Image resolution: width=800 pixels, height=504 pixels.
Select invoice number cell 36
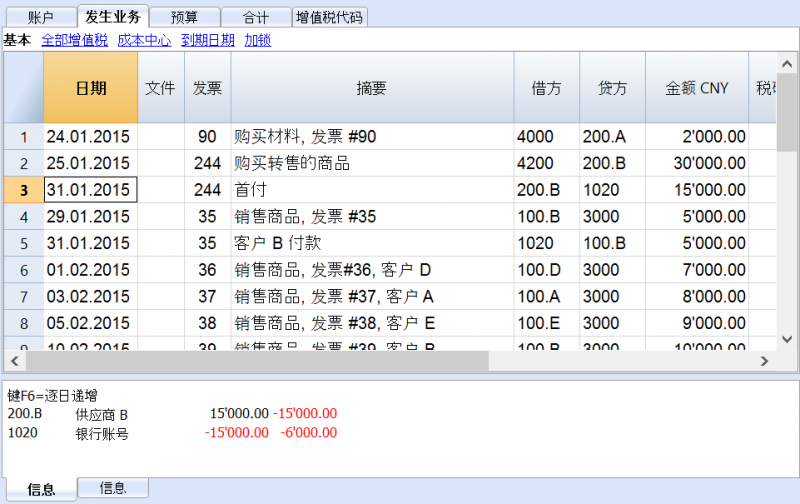[x=208, y=270]
